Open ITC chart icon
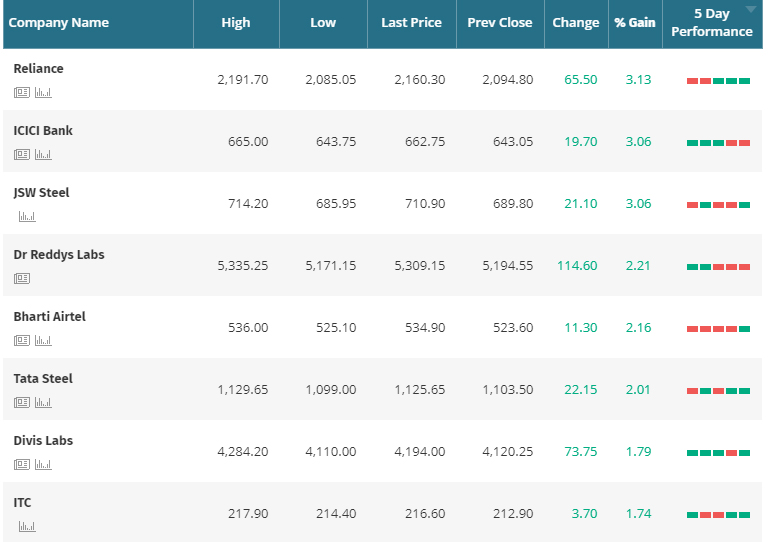The height and width of the screenshot is (542, 776). click(27, 526)
